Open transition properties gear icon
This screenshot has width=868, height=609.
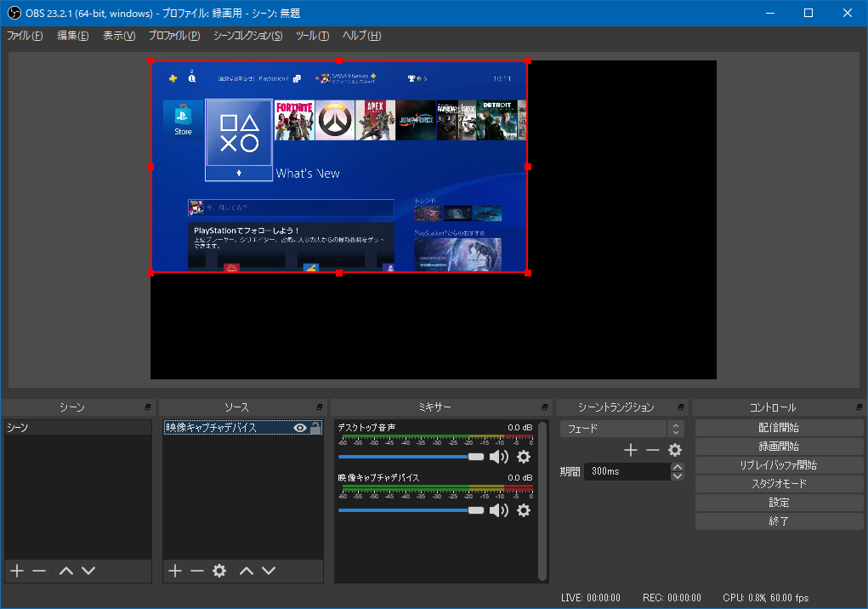point(675,450)
